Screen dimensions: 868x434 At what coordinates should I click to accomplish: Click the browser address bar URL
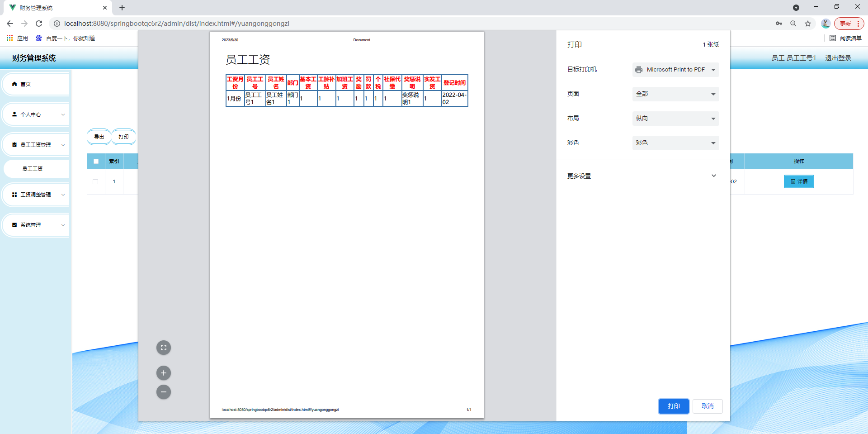coord(176,24)
